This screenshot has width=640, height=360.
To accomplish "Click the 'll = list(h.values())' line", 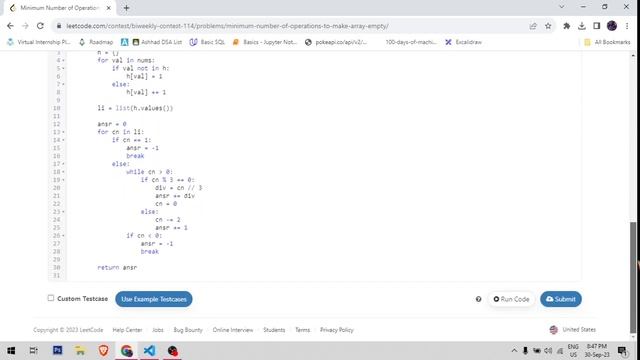I will [135, 108].
